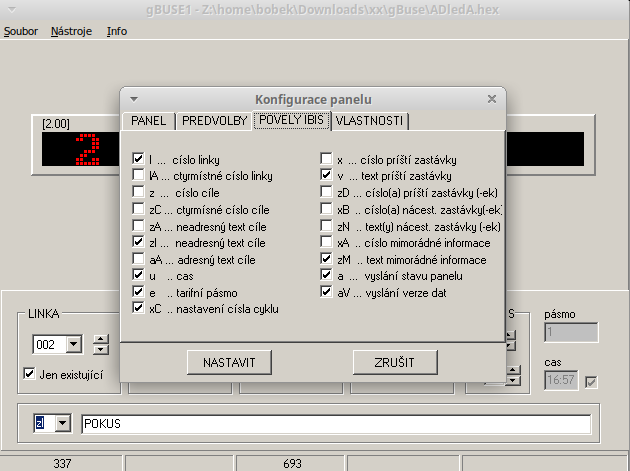
Task: Check 'lA ... ctyrmístné císlo linky' checkbox
Action: click(138, 175)
